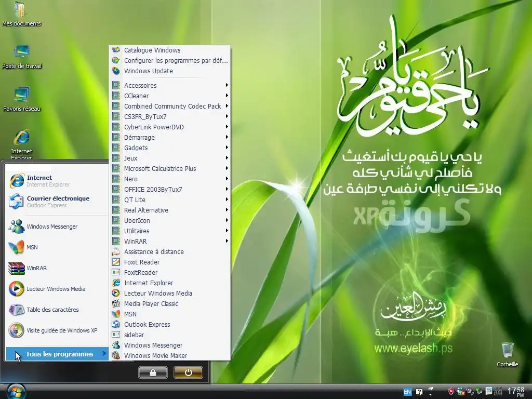Screen dimensions: 532x399
Task: Open Courrier électronique Outlook Express pinned item
Action: click(x=57, y=202)
